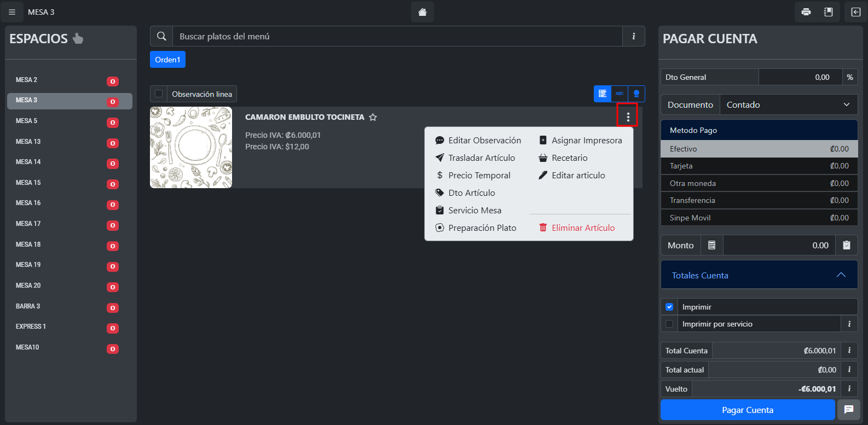Select Eliminar Artículo from the menu
The height and width of the screenshot is (425, 868).
click(582, 228)
